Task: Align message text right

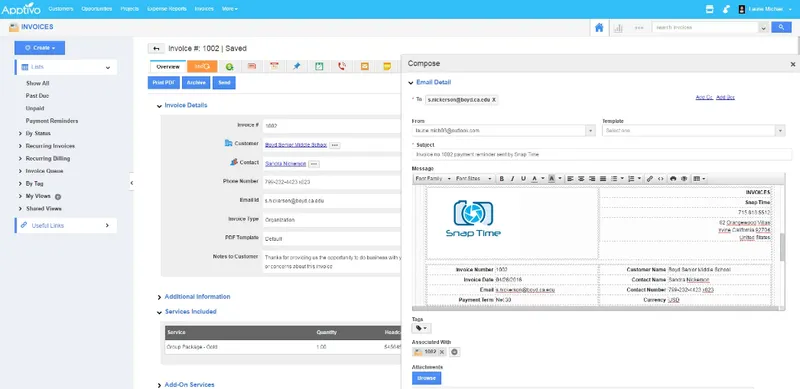Action: pyautogui.click(x=592, y=179)
